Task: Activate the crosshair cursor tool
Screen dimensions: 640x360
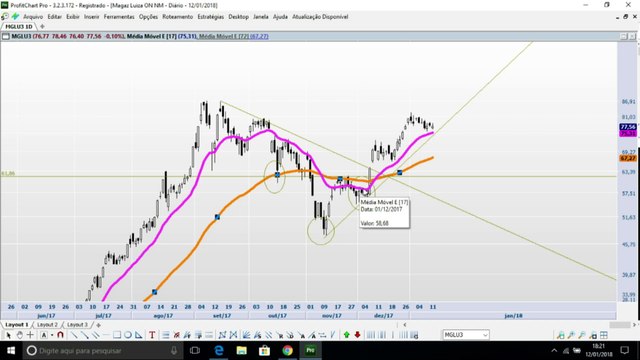Action: 30,335
